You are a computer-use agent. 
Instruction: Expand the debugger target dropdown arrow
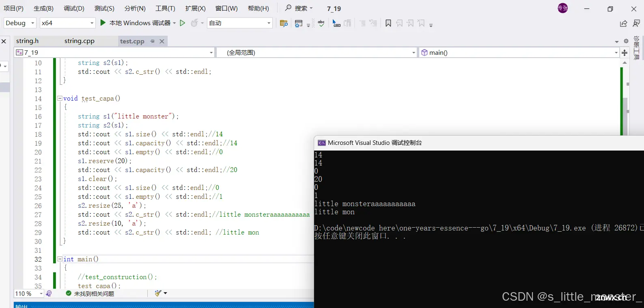(174, 23)
